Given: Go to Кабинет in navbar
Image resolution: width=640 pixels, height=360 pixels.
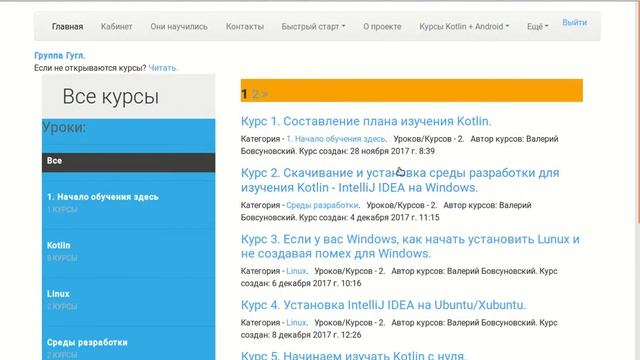Looking at the screenshot, I should click(x=116, y=27).
